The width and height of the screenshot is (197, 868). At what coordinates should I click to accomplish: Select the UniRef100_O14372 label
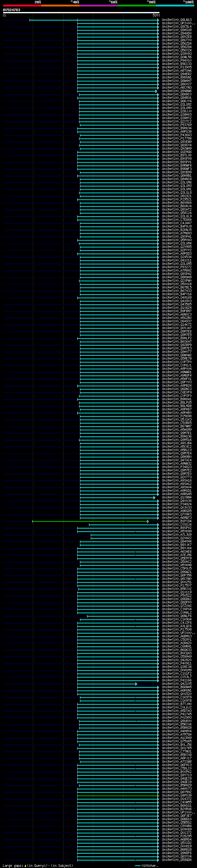click(177, 799)
